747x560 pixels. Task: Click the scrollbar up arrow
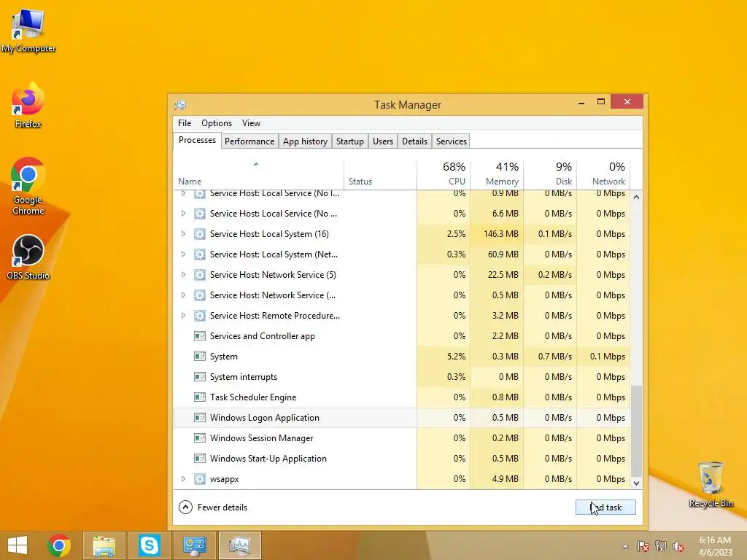tap(636, 197)
